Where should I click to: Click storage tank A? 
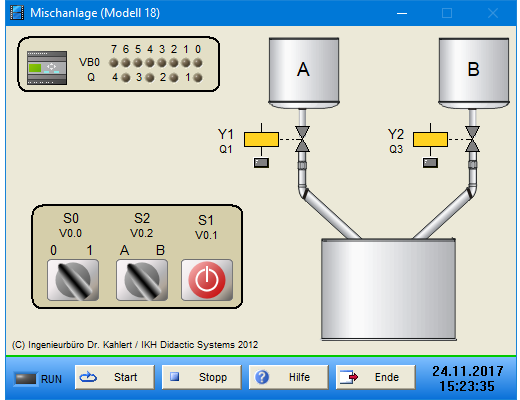point(304,73)
